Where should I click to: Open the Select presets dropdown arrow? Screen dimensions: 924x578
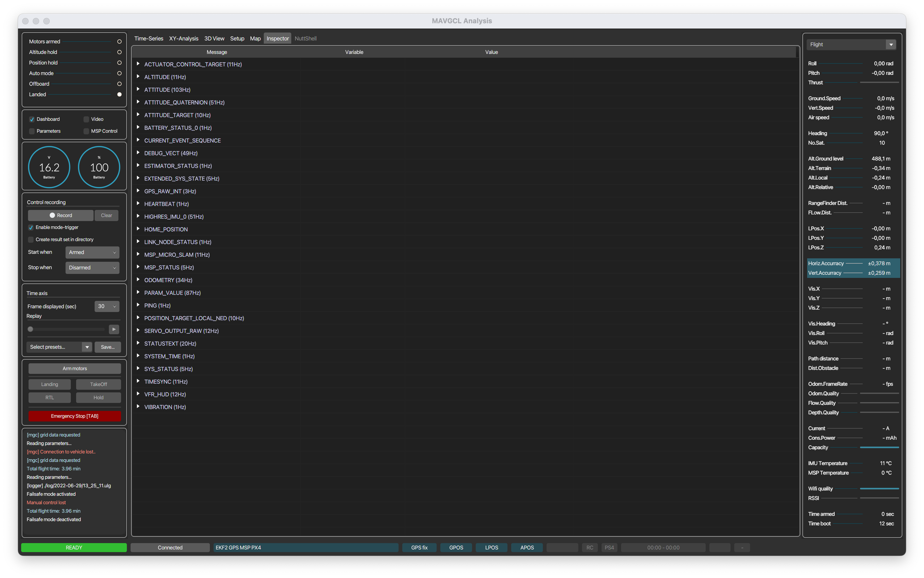[87, 347]
